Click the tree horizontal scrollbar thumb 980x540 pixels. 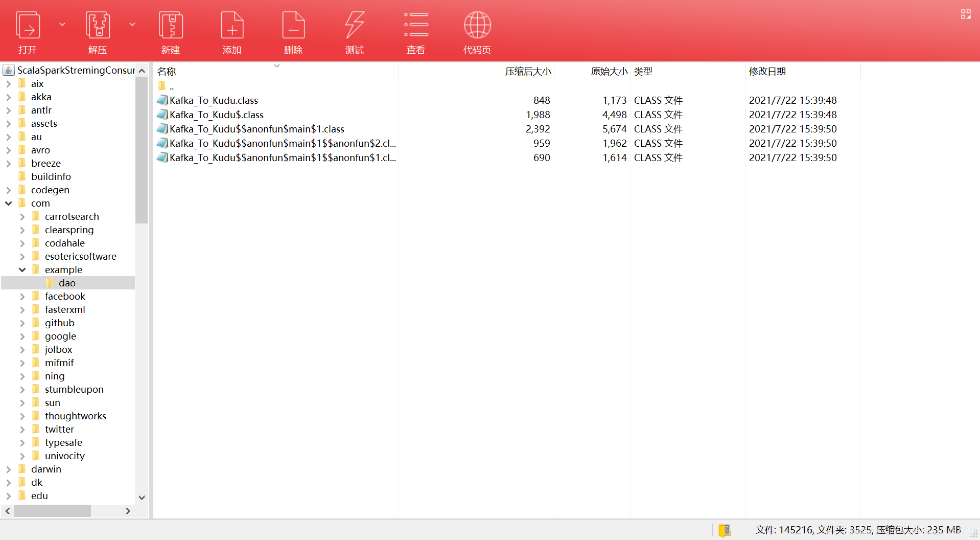tap(53, 511)
